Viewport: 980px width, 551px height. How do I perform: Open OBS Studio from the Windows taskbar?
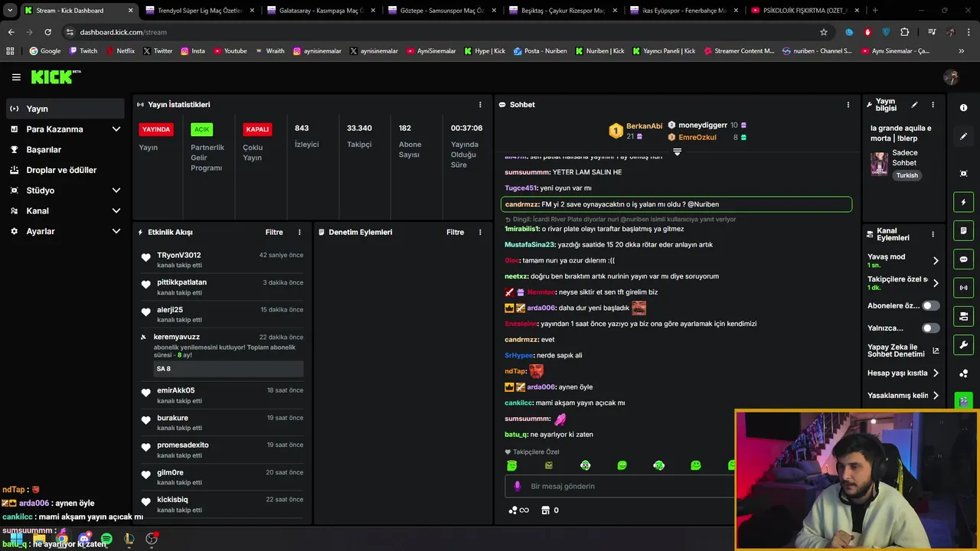[x=151, y=540]
